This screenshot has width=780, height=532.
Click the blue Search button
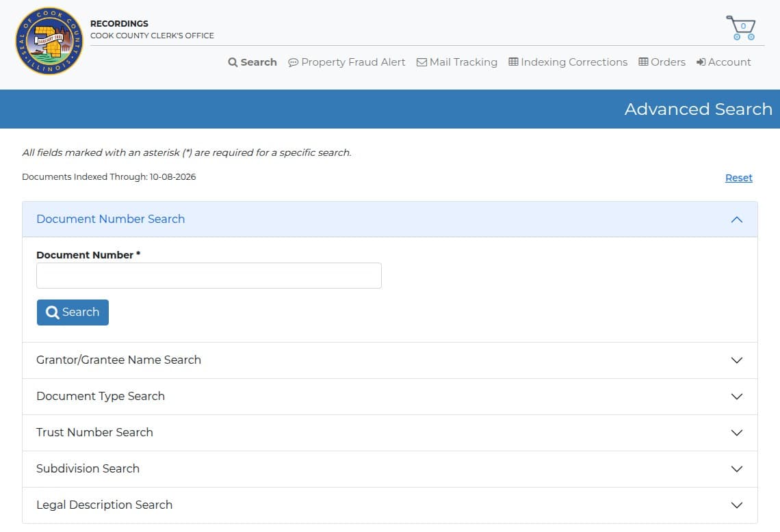(73, 312)
